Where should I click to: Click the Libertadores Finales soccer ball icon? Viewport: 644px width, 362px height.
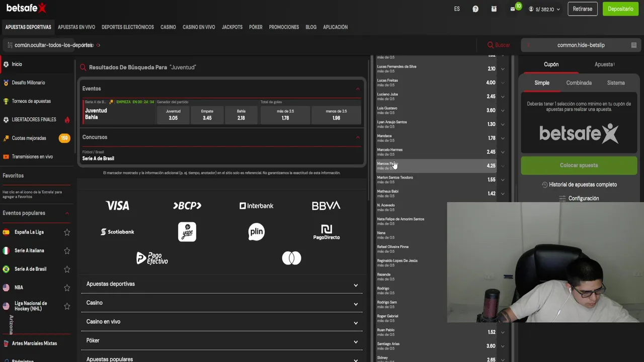point(6,120)
